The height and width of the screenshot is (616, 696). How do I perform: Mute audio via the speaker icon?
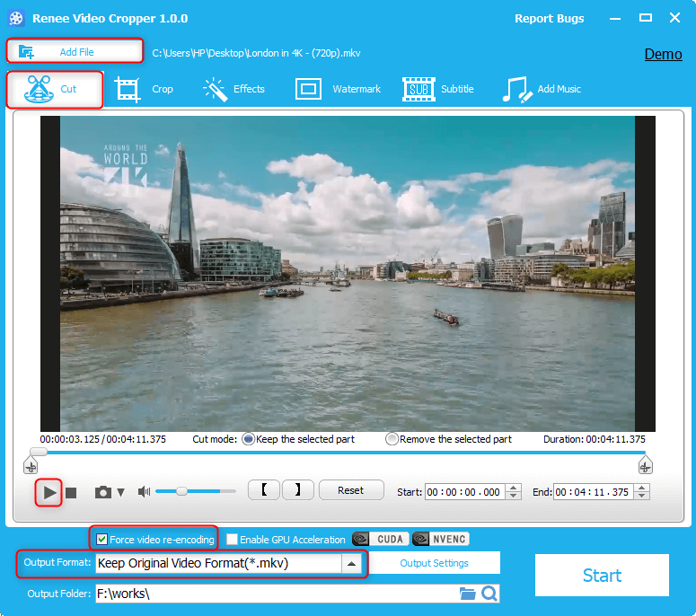(144, 492)
